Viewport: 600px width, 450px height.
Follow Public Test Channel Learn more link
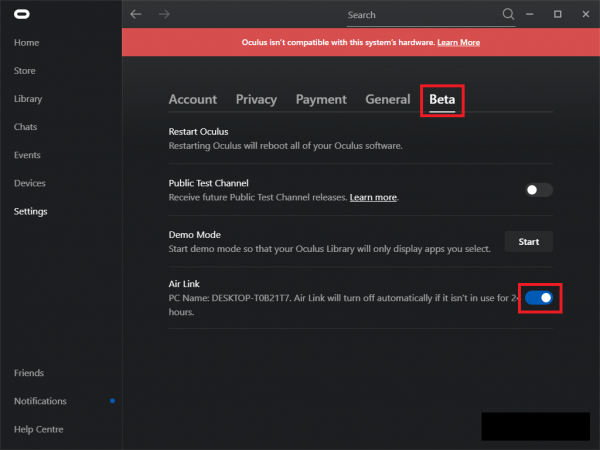coord(372,198)
